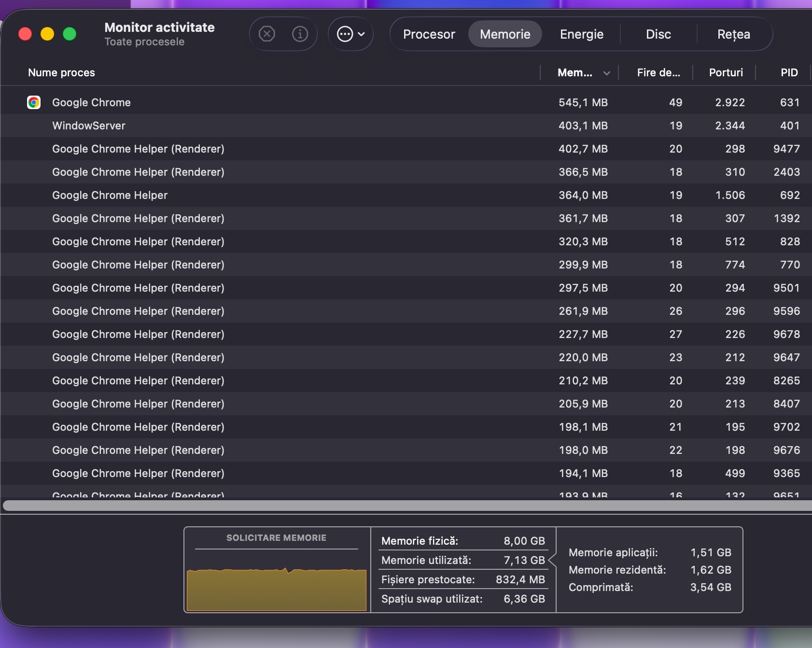The image size is (812, 648).
Task: Click the PID cell 9702
Action: point(786,427)
